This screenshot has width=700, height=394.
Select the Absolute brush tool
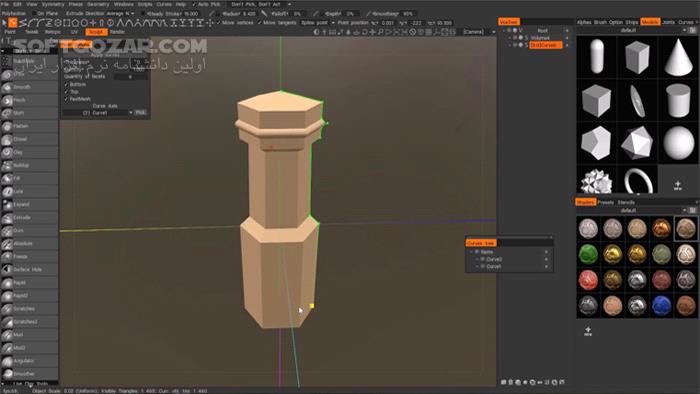pos(29,244)
